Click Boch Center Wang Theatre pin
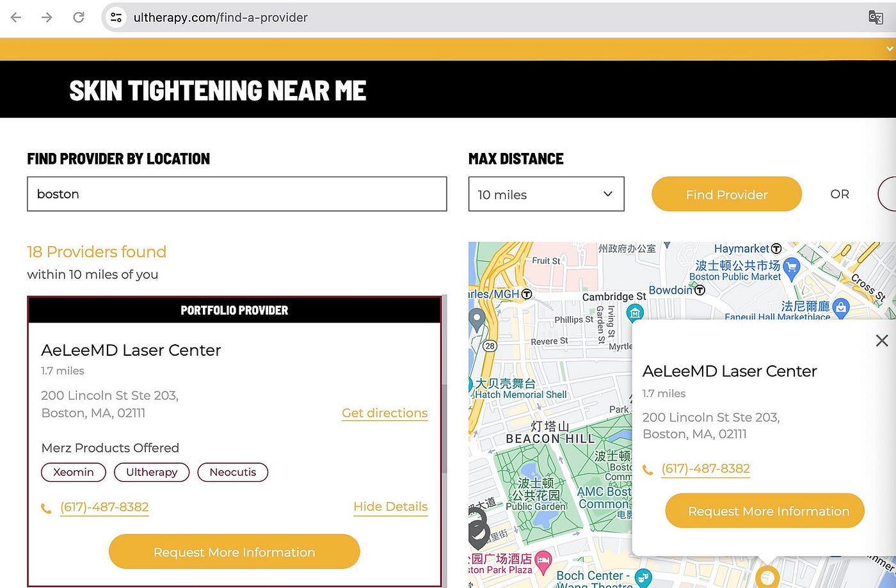This screenshot has width=896, height=588. coord(643,578)
